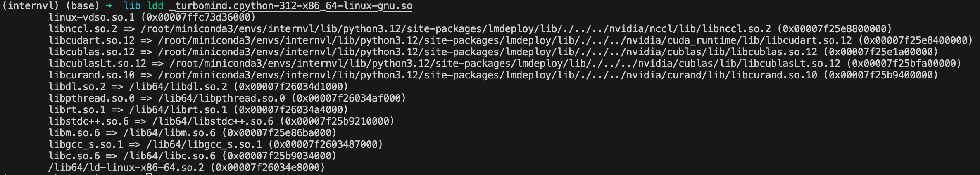Click the green prompt arrow

pos(109,6)
